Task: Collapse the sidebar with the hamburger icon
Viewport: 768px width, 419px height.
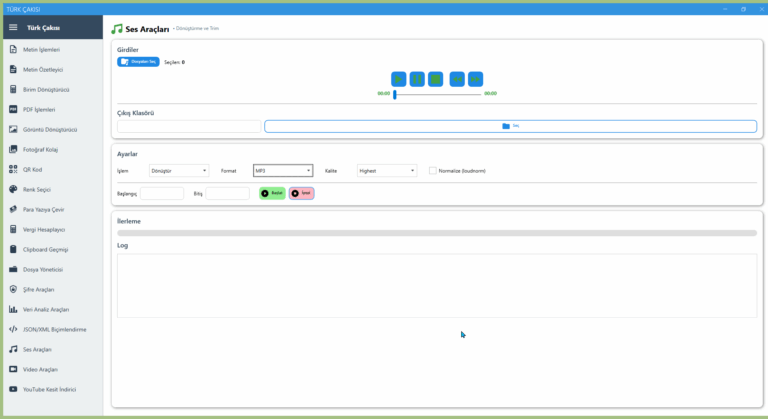Action: click(13, 28)
